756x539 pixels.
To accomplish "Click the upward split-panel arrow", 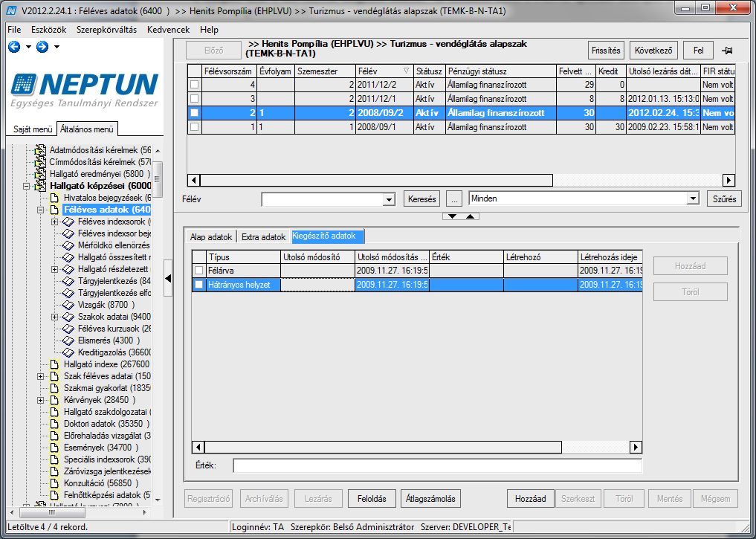I will [x=470, y=216].
